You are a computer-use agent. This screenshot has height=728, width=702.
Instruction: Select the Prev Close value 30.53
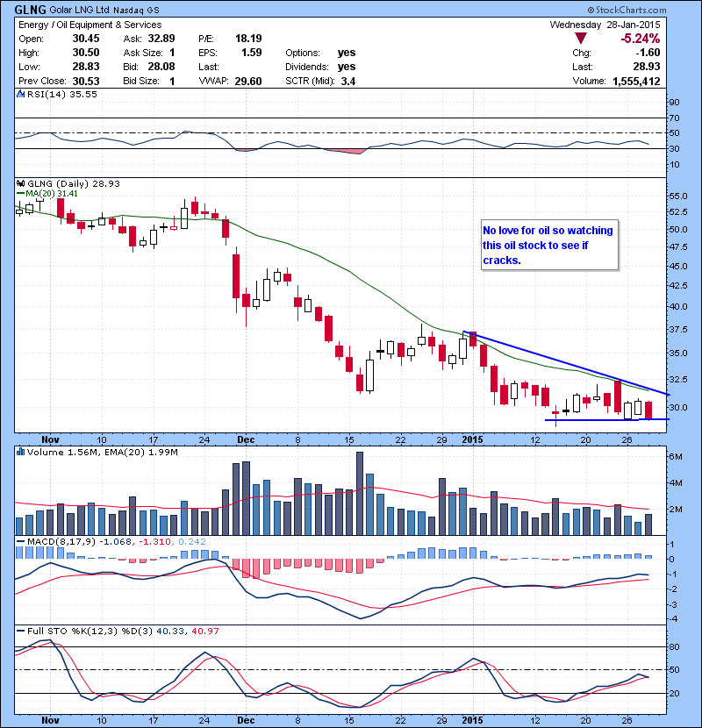coord(86,81)
